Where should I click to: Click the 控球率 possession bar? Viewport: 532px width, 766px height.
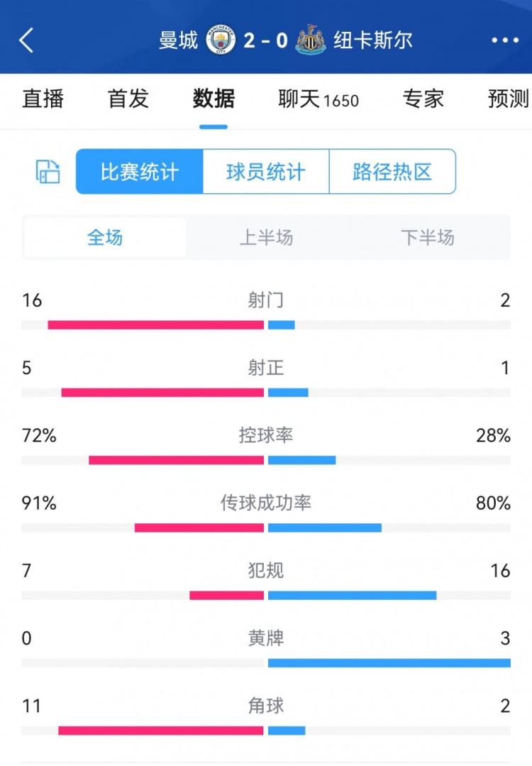pyautogui.click(x=266, y=460)
